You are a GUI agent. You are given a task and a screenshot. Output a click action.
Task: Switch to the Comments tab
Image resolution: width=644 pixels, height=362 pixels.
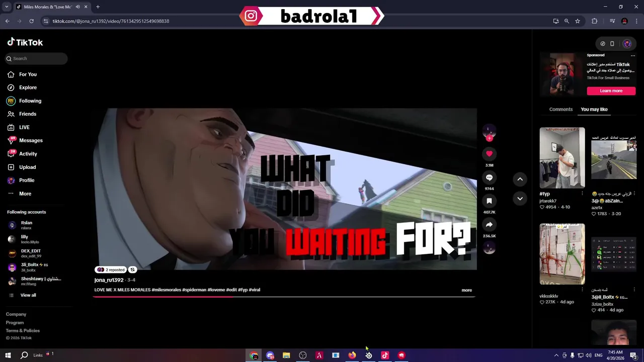click(x=561, y=109)
